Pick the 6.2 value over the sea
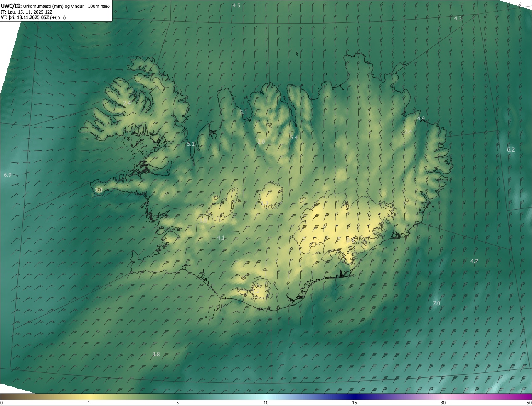The height and width of the screenshot is (406, 532). pos(511,150)
